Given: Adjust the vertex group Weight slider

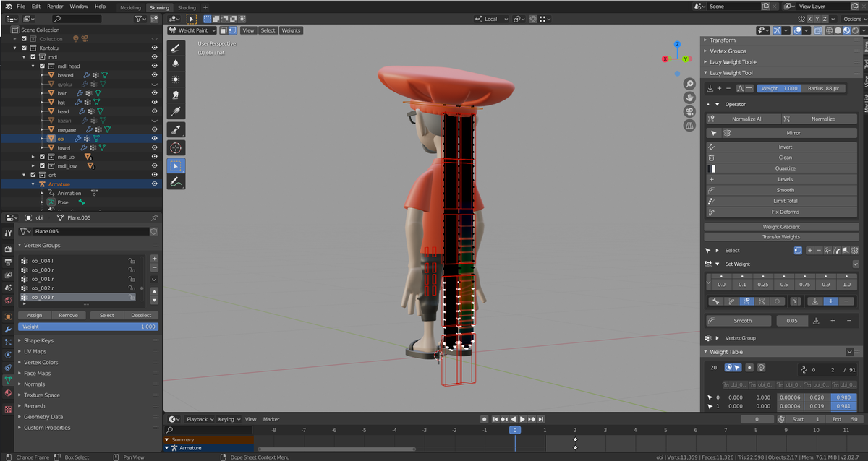Looking at the screenshot, I should click(x=88, y=327).
